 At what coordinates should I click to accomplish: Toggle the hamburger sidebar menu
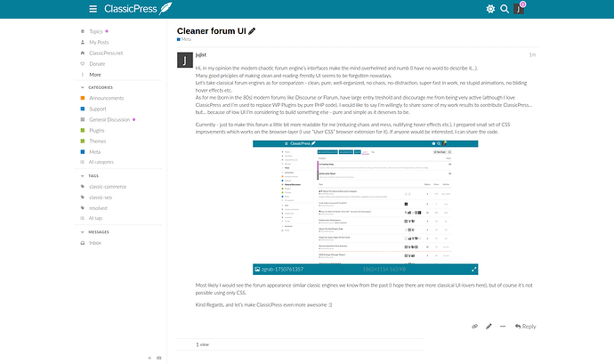[x=93, y=9]
